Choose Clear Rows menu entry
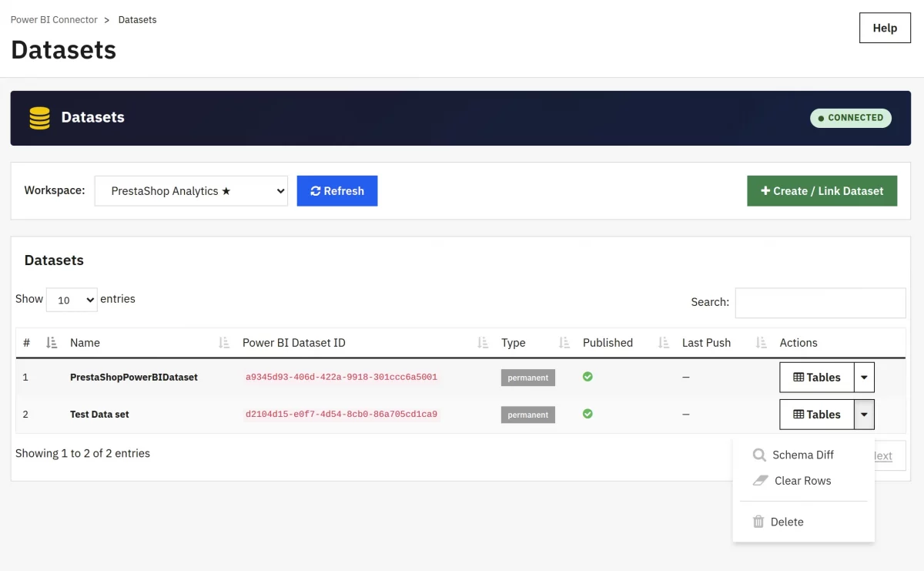Screen dimensions: 924x571 click(803, 481)
